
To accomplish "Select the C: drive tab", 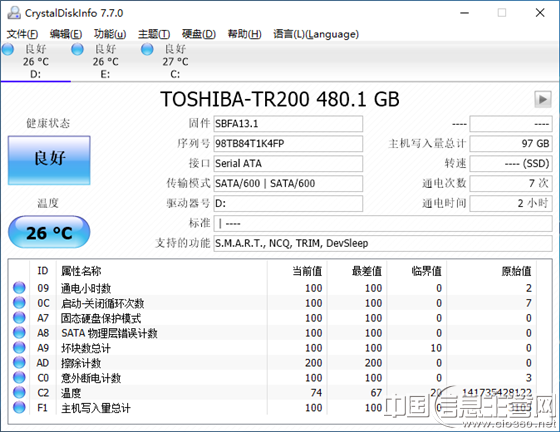I will (x=175, y=61).
